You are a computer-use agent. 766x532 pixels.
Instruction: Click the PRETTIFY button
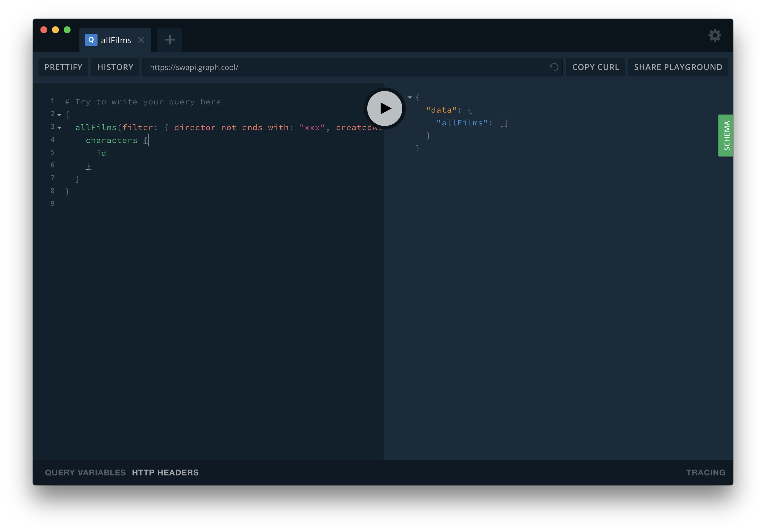(x=63, y=67)
